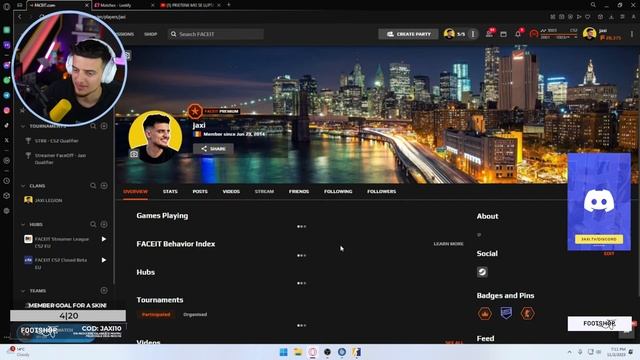Open the Stream profile tab
The height and width of the screenshot is (360, 640).
(x=264, y=191)
